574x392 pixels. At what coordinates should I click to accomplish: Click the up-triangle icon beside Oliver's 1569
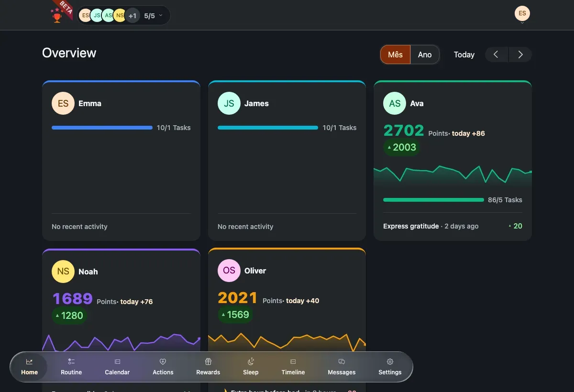(x=223, y=315)
